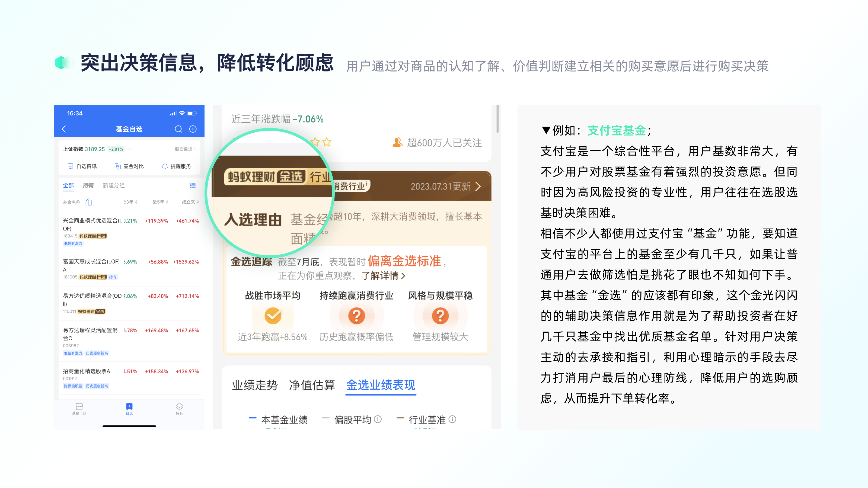Click the 偏离金选标准 orange text

[404, 261]
